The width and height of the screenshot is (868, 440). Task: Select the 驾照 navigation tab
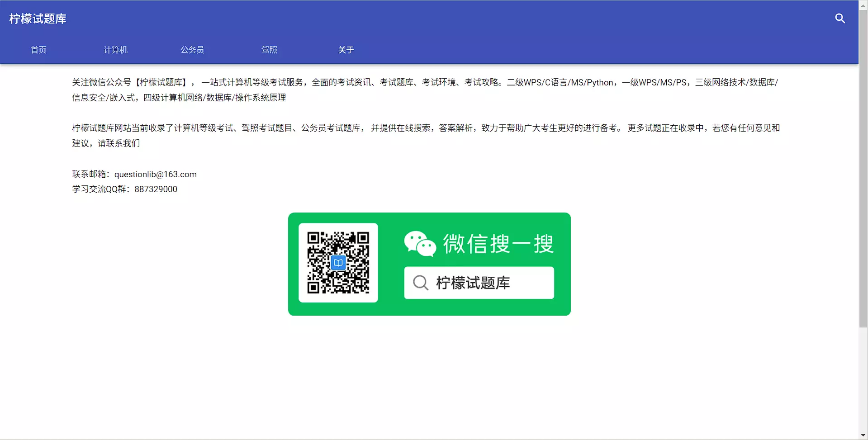tap(269, 50)
